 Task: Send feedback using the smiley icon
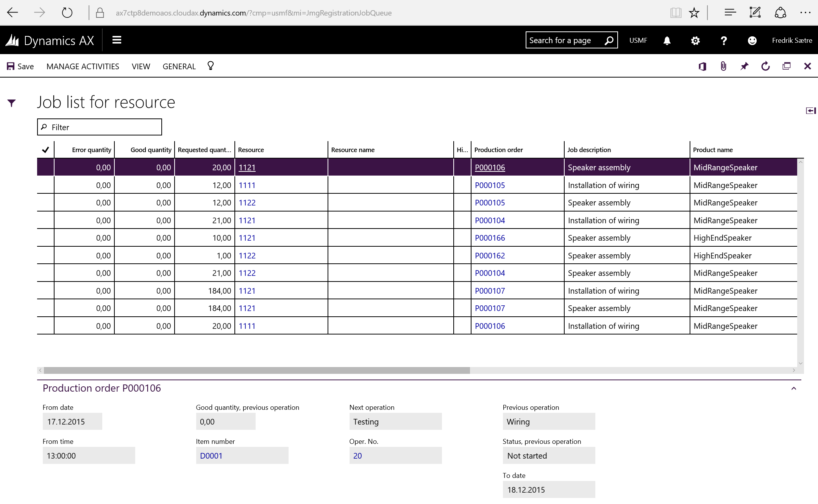tap(752, 40)
